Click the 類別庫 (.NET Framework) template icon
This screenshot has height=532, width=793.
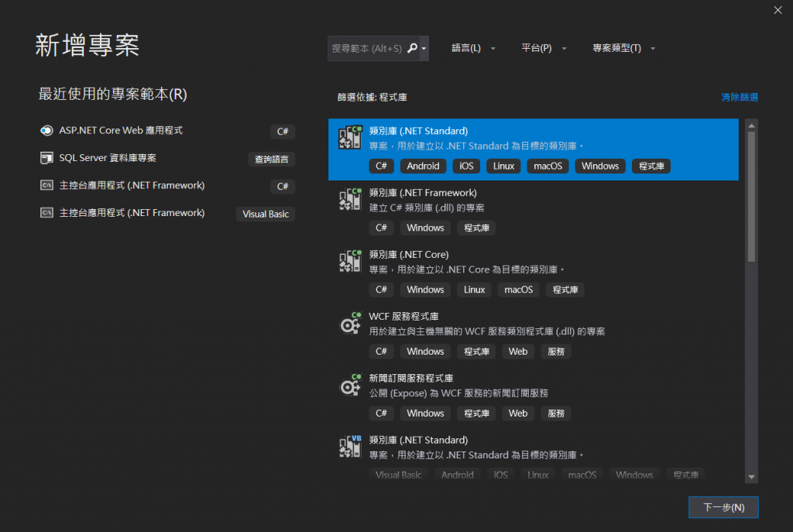[x=351, y=199]
